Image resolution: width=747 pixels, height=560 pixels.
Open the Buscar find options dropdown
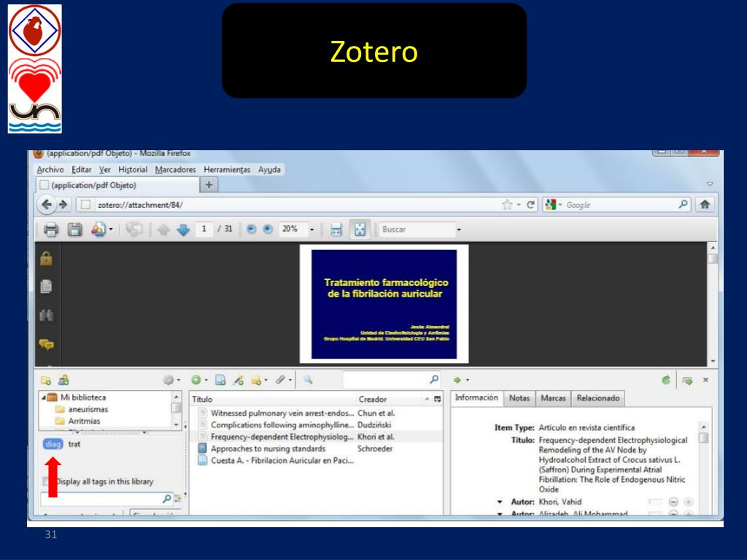click(459, 230)
